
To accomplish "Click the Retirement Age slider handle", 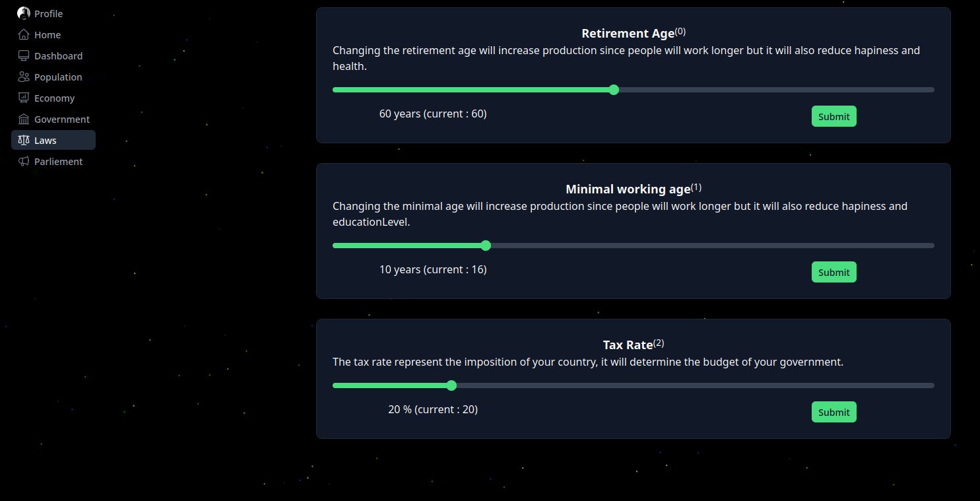I will click(x=614, y=90).
